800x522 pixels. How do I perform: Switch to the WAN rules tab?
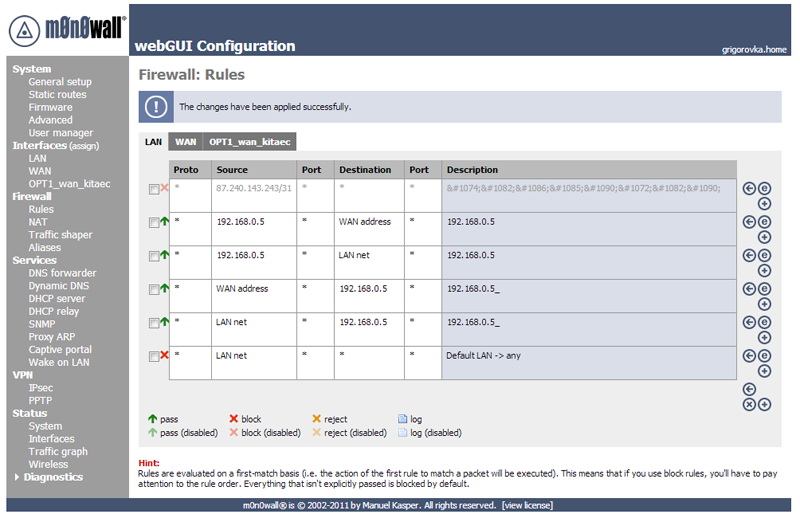point(185,142)
